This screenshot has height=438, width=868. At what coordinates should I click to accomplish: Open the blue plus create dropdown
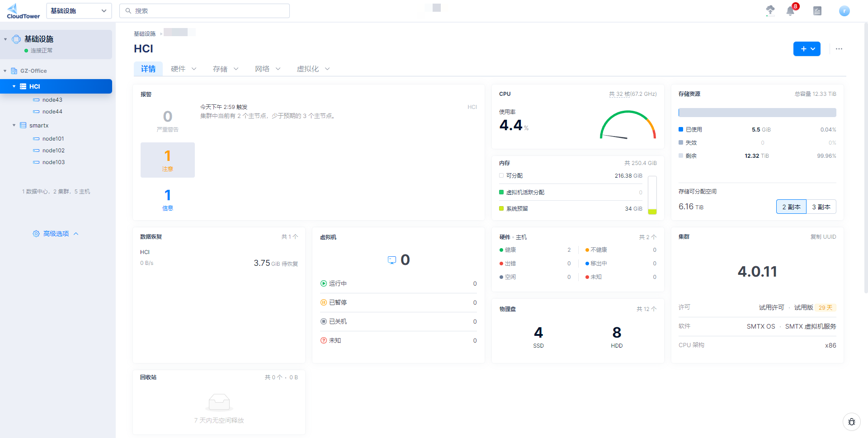tap(807, 49)
